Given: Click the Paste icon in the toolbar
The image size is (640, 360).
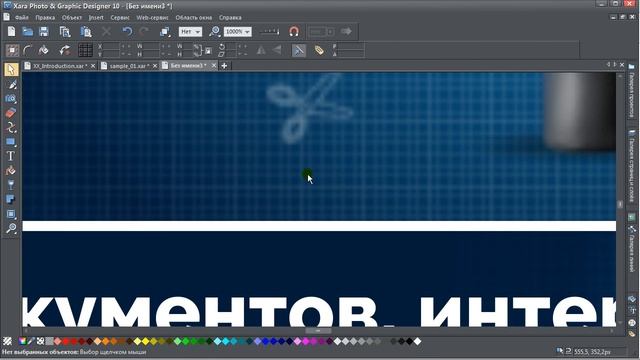Looking at the screenshot, I should (86, 31).
